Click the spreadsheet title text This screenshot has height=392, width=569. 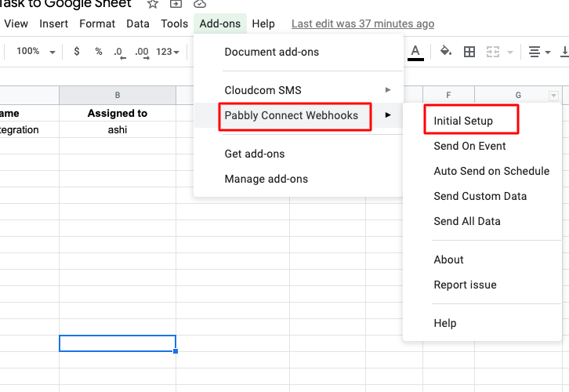point(65,4)
